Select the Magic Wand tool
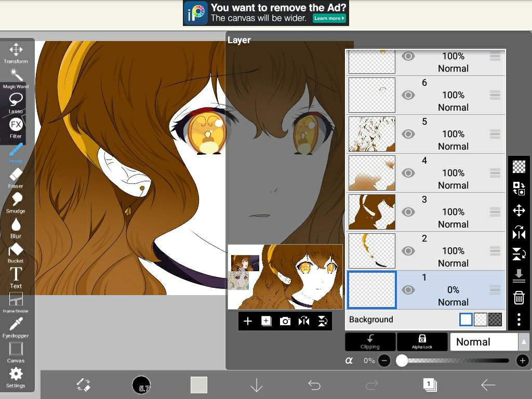 [x=16, y=77]
